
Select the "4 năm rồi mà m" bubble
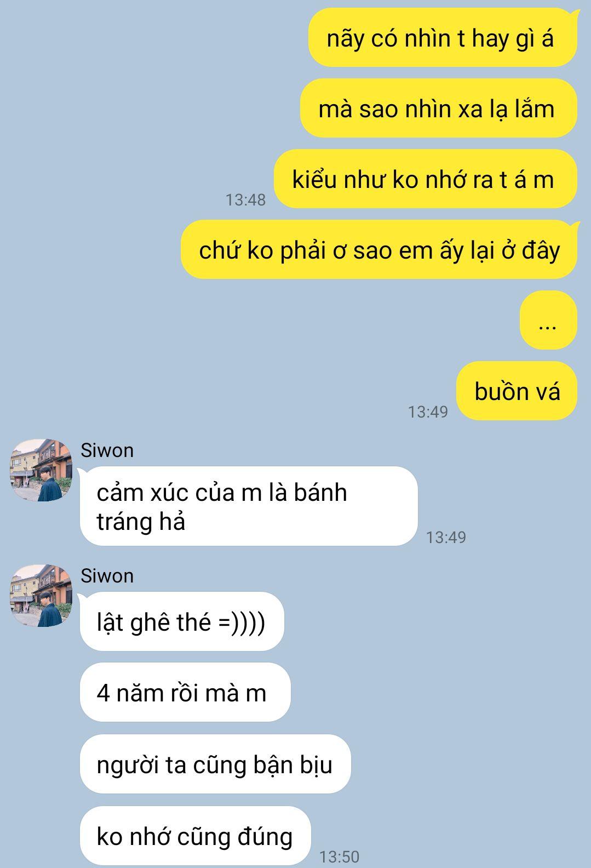click(185, 692)
